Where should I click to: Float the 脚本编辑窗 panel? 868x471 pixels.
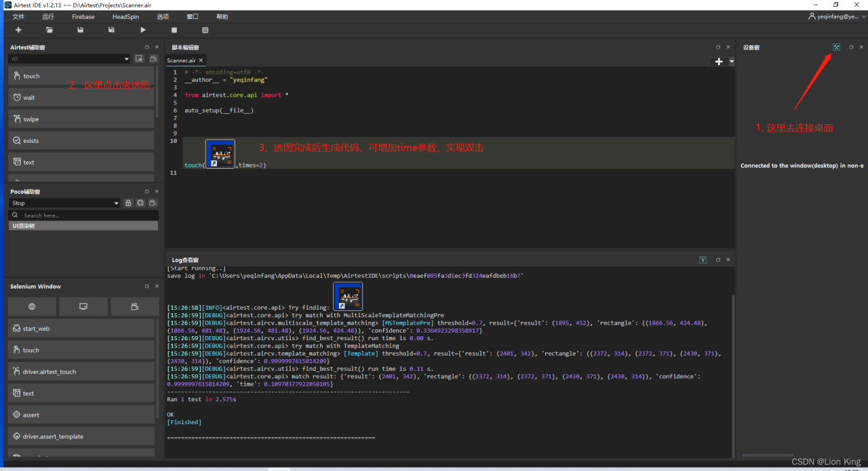718,47
